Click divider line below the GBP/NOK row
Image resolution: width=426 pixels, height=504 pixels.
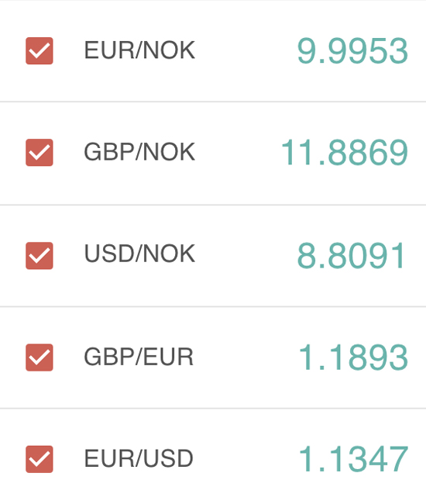point(213,205)
